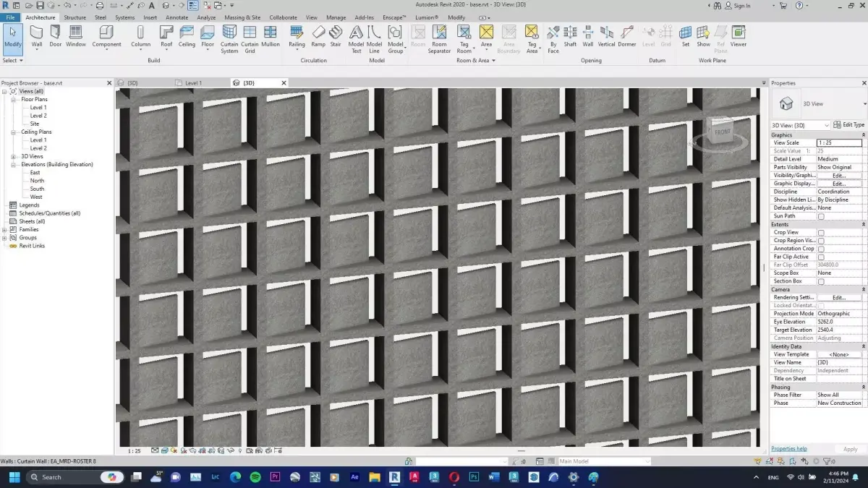Viewport: 868px width, 488px height.
Task: Select the Tag Room tool
Action: pyautogui.click(x=464, y=39)
